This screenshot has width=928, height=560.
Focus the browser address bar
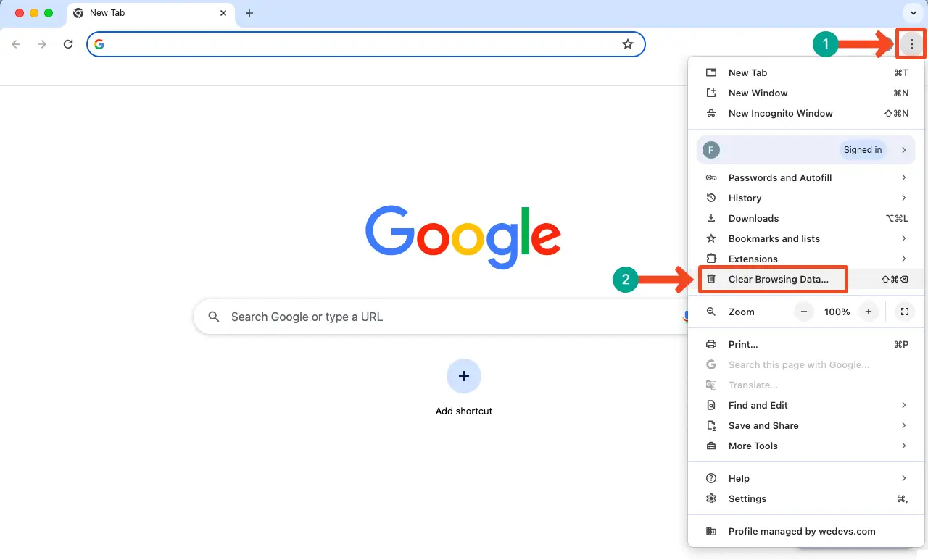(x=365, y=44)
